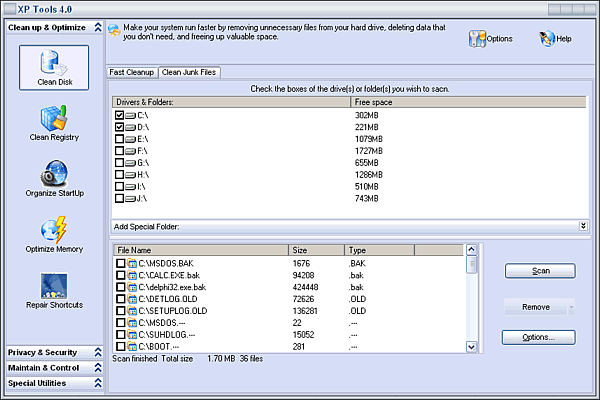Click the file icon of C:\delphi32.exe.bak
This screenshot has width=600, height=400.
click(132, 287)
